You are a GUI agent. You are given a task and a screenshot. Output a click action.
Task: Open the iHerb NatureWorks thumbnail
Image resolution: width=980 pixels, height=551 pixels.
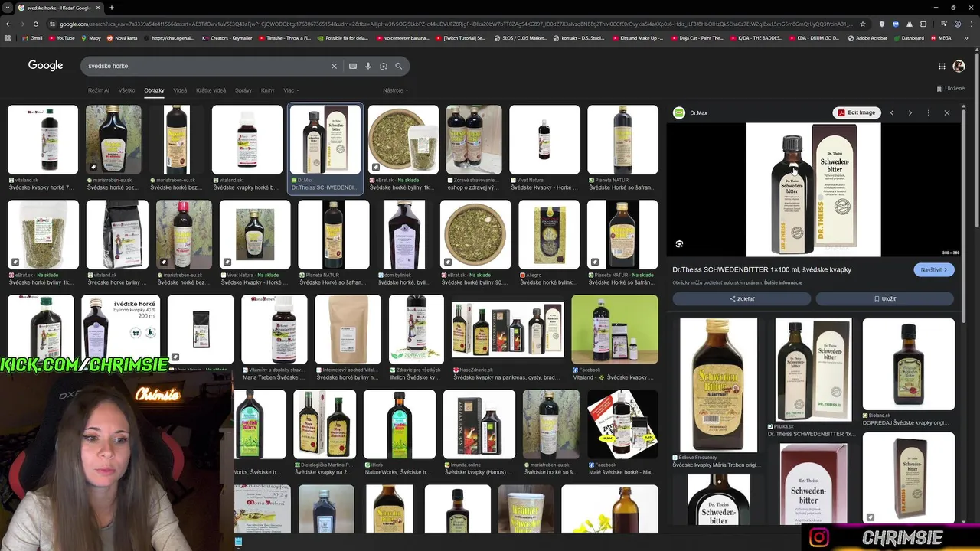tap(400, 424)
